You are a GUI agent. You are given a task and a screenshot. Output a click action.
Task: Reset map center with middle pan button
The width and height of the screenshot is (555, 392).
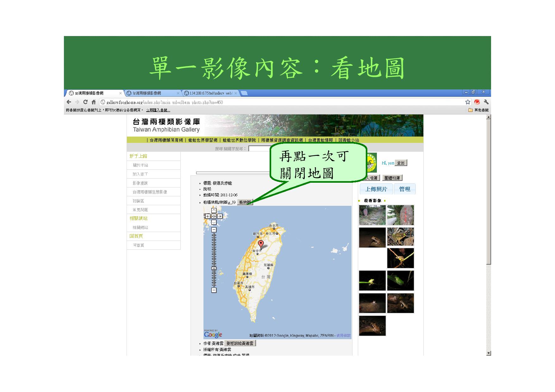(214, 216)
